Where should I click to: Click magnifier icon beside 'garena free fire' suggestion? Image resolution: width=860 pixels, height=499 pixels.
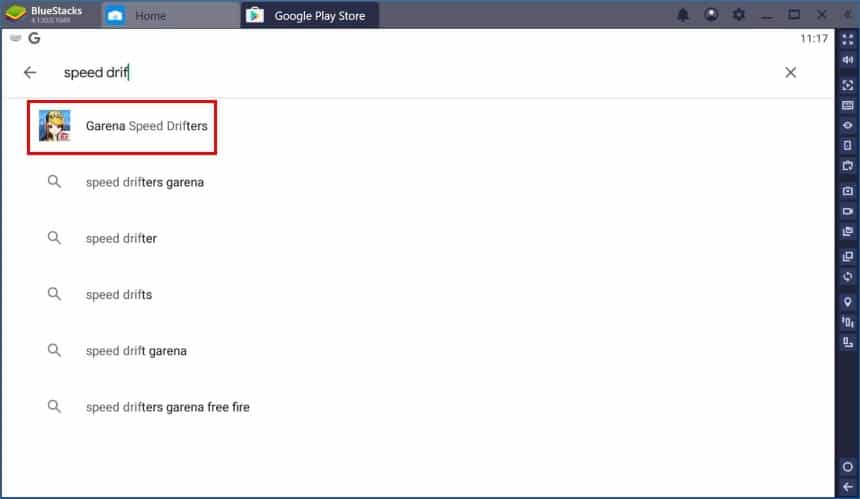tap(54, 406)
